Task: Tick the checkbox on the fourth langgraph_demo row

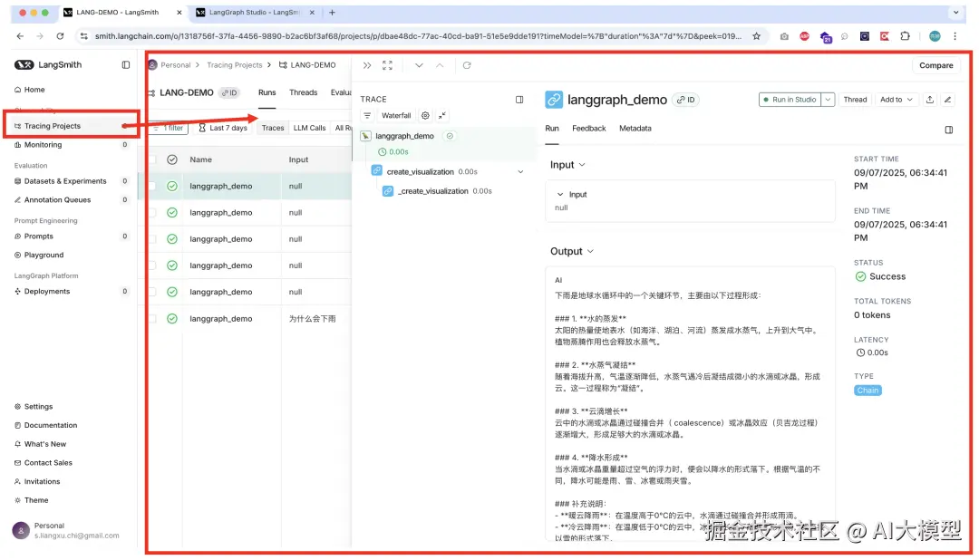Action: click(x=152, y=266)
